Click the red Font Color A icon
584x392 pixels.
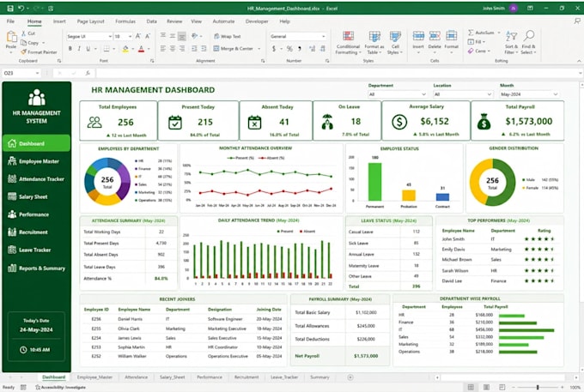click(x=141, y=49)
